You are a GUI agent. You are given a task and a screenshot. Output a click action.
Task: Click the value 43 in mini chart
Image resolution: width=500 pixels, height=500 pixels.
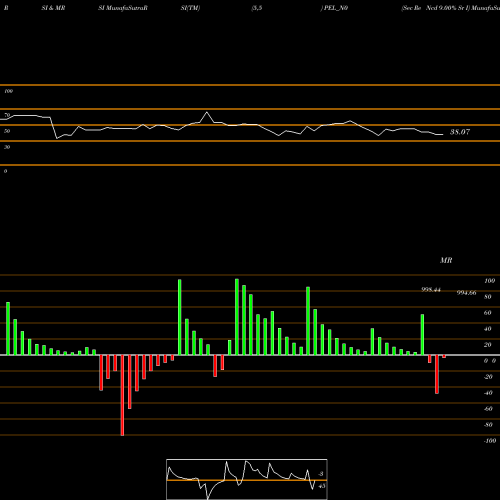coord(322,486)
